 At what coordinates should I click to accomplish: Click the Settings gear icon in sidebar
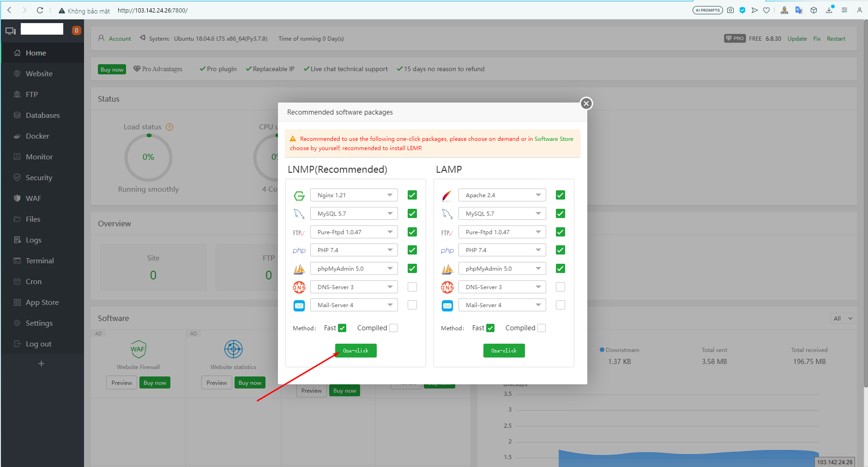point(17,323)
